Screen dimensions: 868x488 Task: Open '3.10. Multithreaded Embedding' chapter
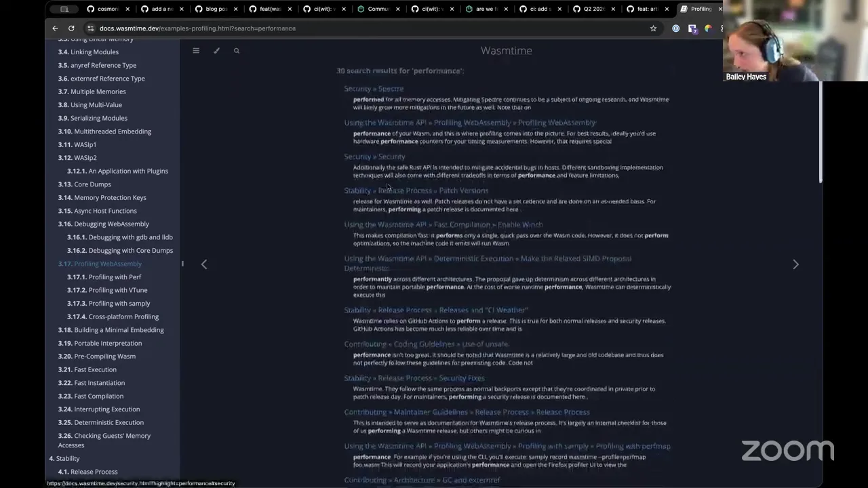(104, 131)
